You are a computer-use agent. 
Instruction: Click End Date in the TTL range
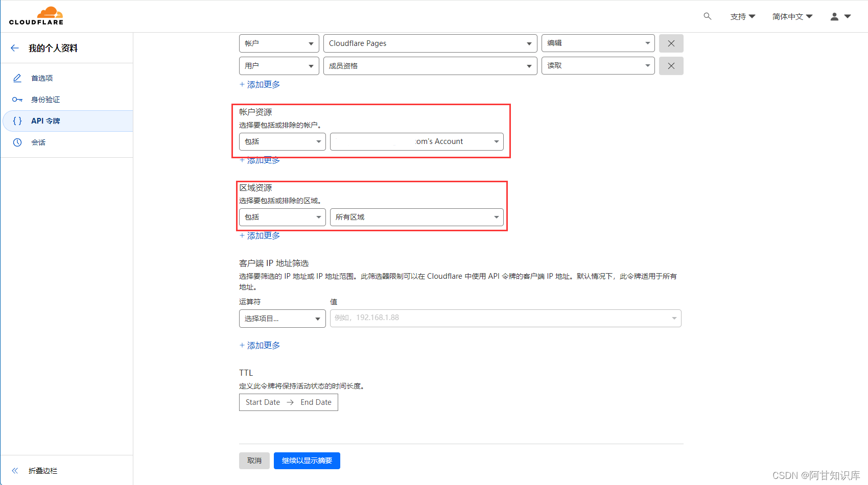tap(316, 402)
